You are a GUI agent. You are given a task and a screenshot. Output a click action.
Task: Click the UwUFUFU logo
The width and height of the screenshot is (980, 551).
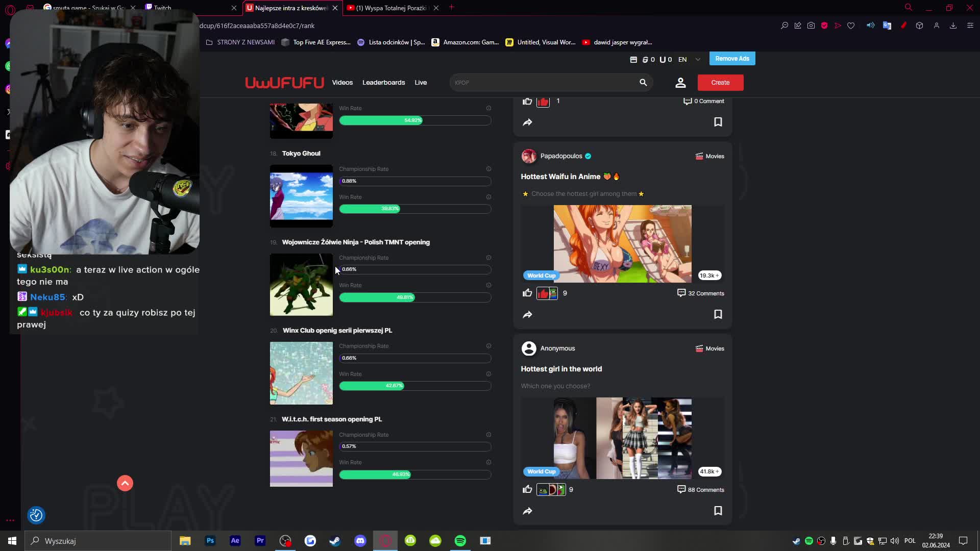click(285, 83)
